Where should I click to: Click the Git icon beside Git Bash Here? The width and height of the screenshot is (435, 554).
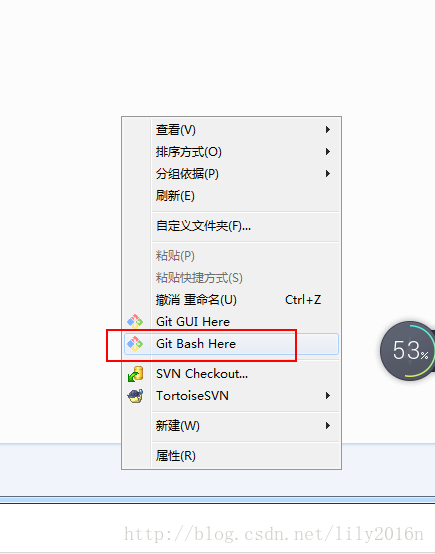coord(135,343)
